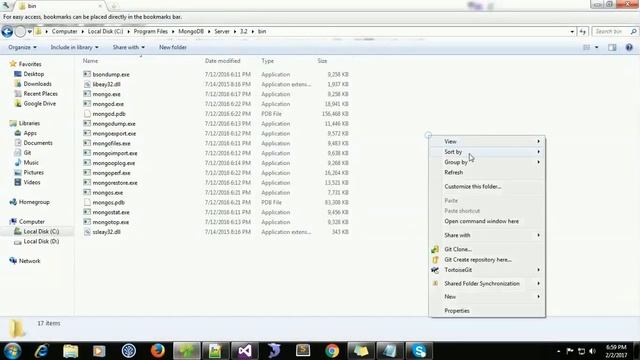Select the mongoimport.exe file name

pos(115,153)
